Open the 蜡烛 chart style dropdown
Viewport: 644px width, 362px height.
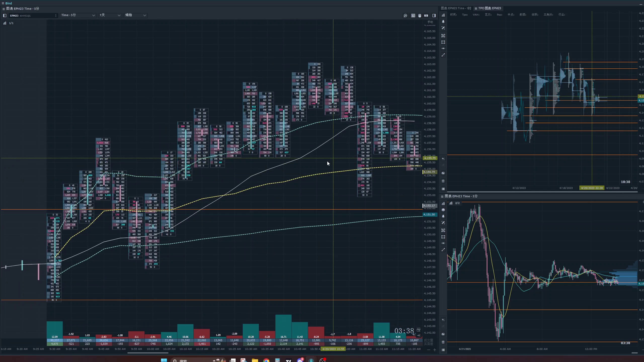coord(135,15)
